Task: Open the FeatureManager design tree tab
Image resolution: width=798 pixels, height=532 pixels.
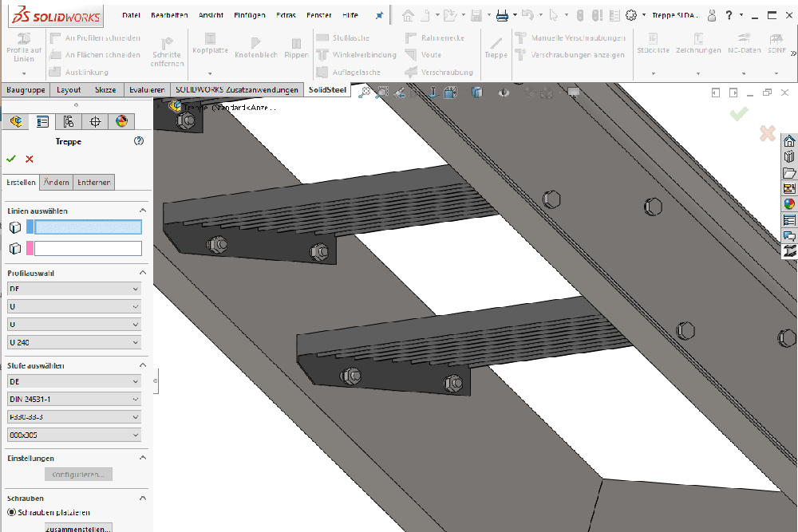Action: point(16,122)
